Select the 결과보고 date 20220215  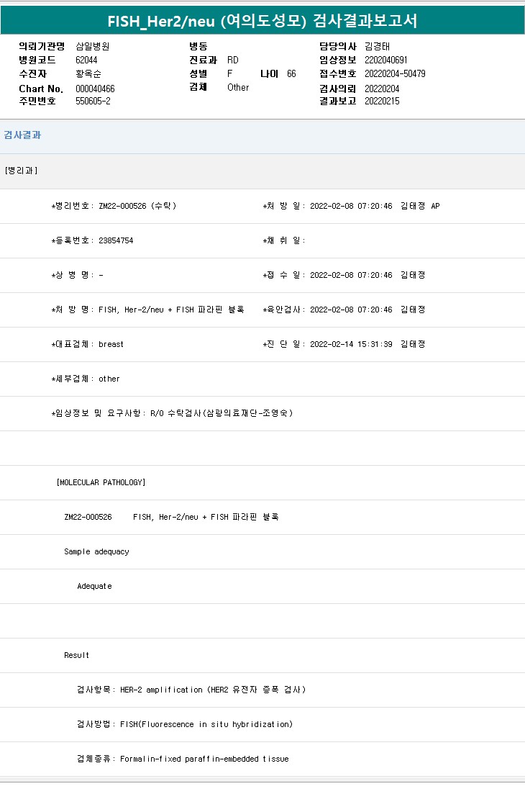[382, 101]
